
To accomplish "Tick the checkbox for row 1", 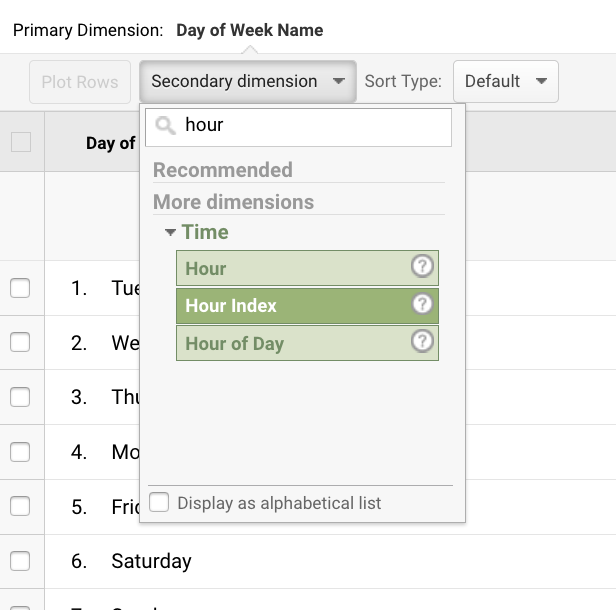I will coord(20,288).
